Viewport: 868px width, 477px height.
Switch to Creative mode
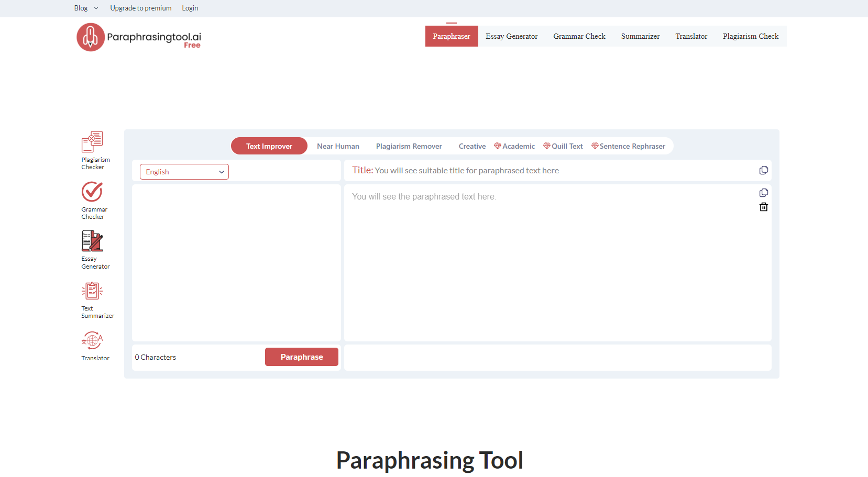coord(472,146)
